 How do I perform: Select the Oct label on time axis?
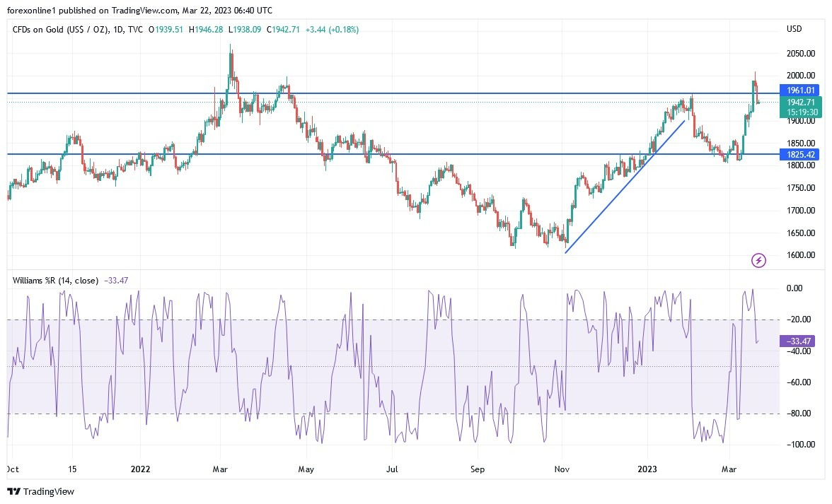(12, 469)
